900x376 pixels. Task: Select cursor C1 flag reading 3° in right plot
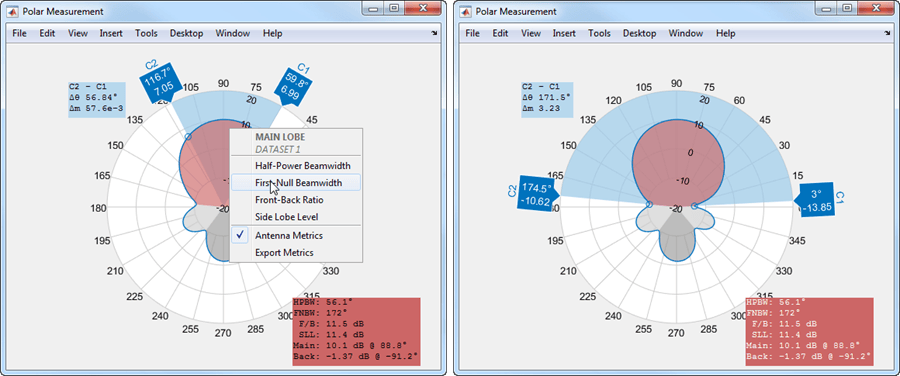814,201
